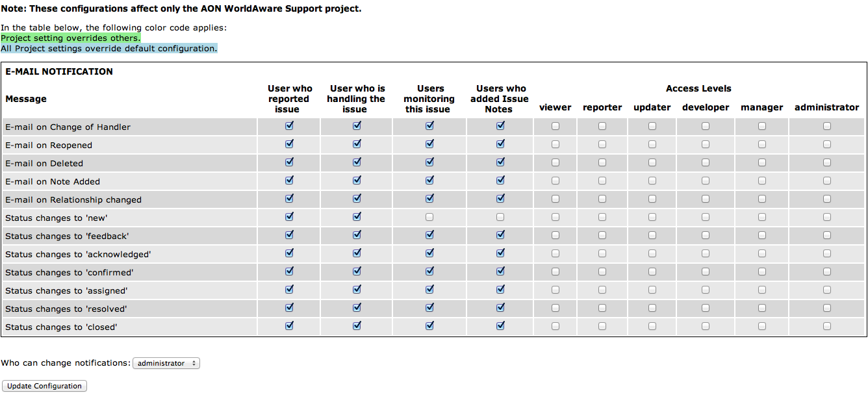
Task: Open 'Who can change notifications' dropdown
Action: click(166, 364)
